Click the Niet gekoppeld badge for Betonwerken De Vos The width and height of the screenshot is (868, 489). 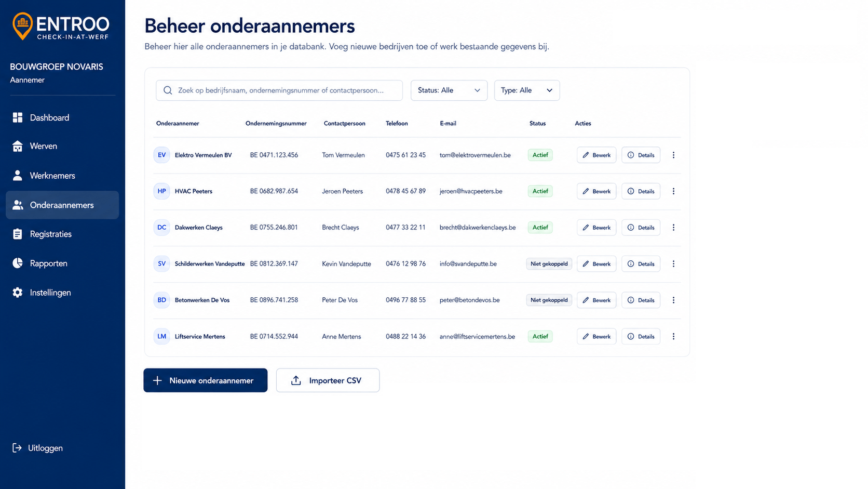pos(549,300)
